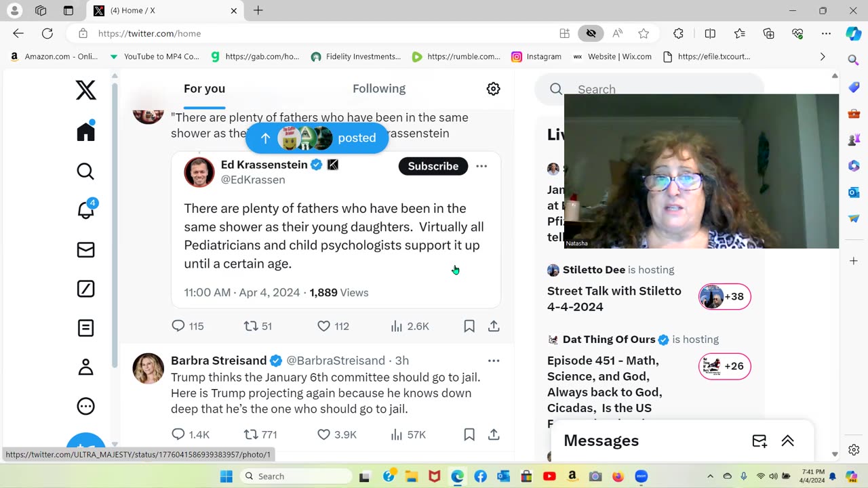This screenshot has height=488, width=868.
Task: Click the X logo in sidebar
Action: [86, 90]
